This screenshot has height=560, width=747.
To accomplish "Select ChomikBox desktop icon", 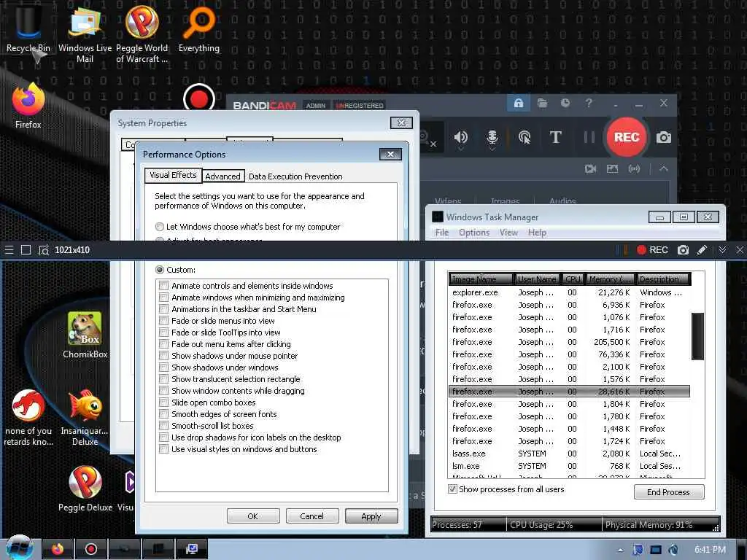I will 85,335.
